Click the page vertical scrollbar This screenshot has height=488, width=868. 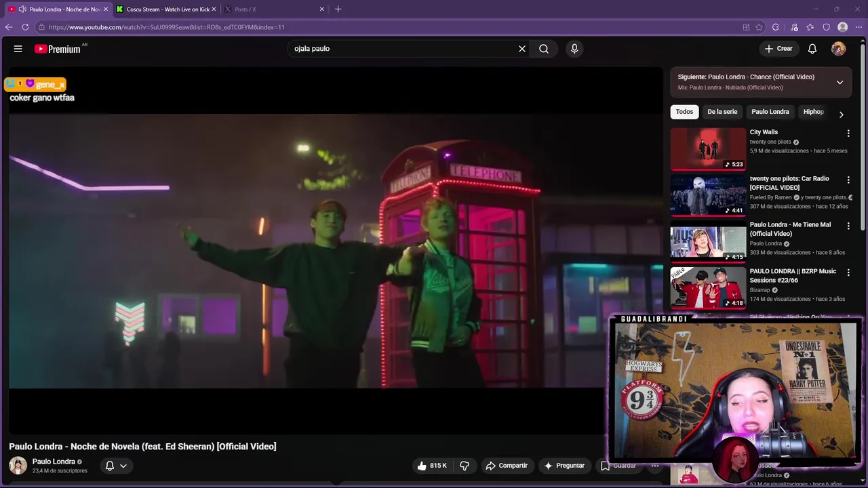point(863,136)
